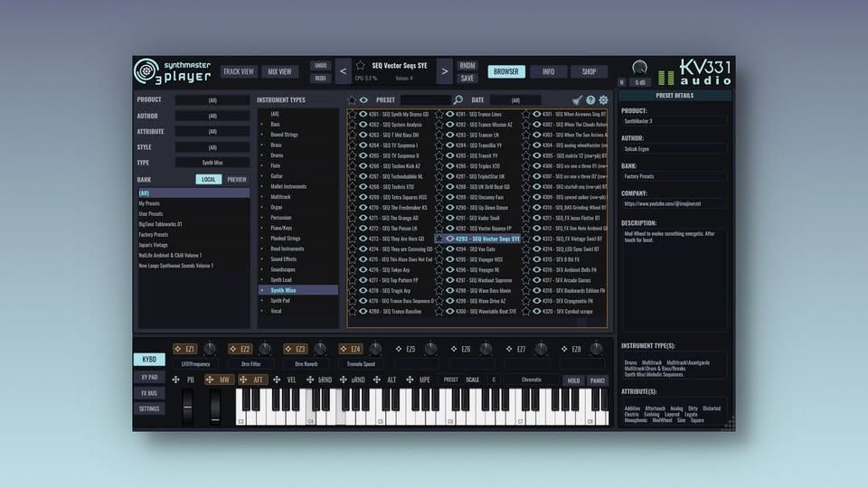Favorite preset 4293 SEQ Vector Seqs SYE
This screenshot has width=868, height=488.
pos(439,239)
